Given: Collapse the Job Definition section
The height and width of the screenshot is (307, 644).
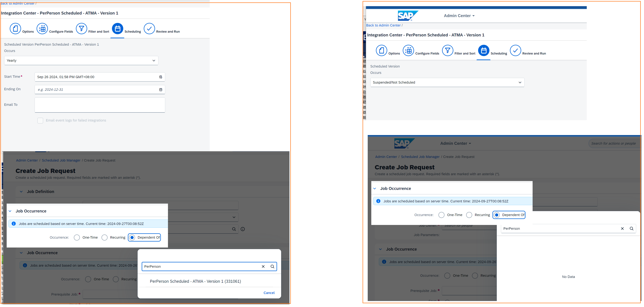Looking at the screenshot, I should [21, 192].
